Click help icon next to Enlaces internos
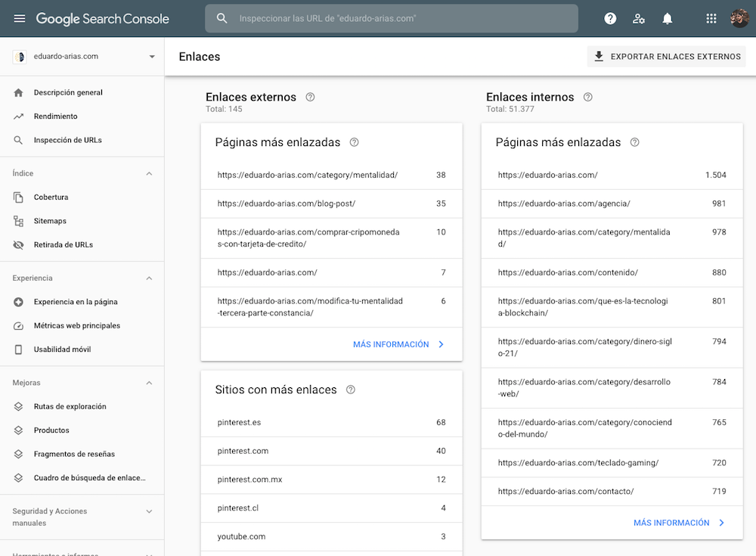This screenshot has width=756, height=556. click(587, 97)
